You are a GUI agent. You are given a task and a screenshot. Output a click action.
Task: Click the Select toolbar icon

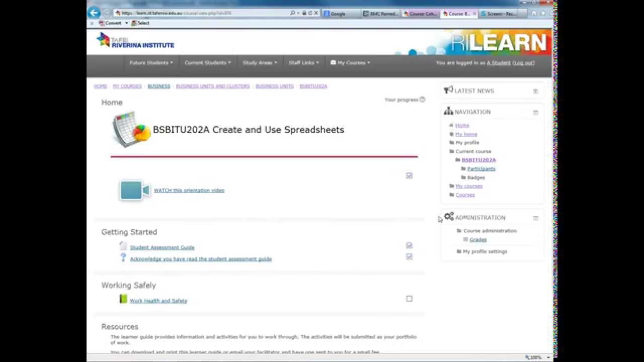coord(134,23)
